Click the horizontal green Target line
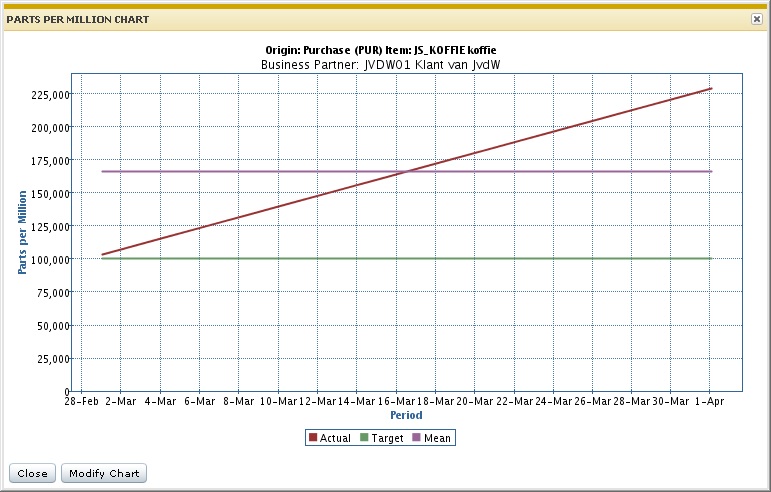Image resolution: width=771 pixels, height=492 pixels. tap(400, 258)
